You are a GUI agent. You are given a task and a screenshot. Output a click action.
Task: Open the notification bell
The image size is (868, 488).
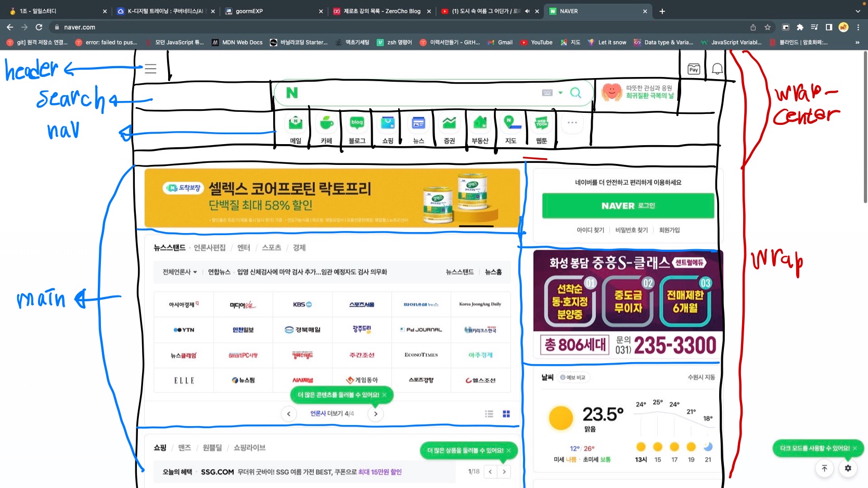[717, 69]
